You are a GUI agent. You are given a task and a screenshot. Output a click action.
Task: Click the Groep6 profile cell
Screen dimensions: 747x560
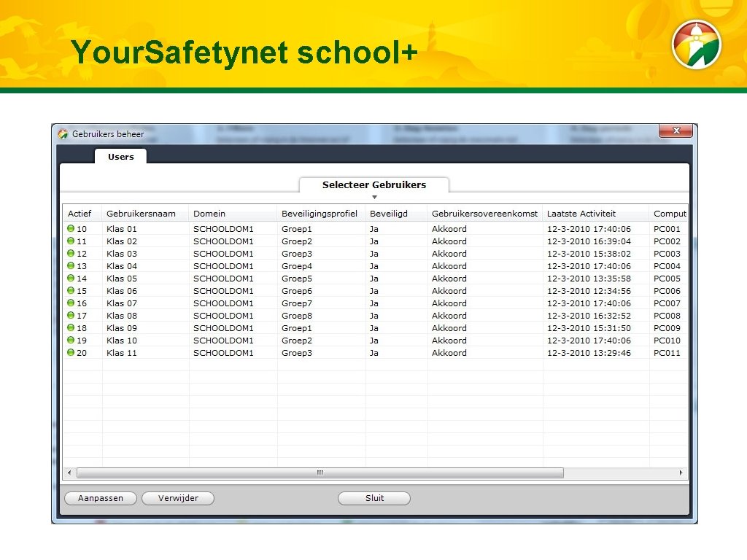tap(297, 291)
